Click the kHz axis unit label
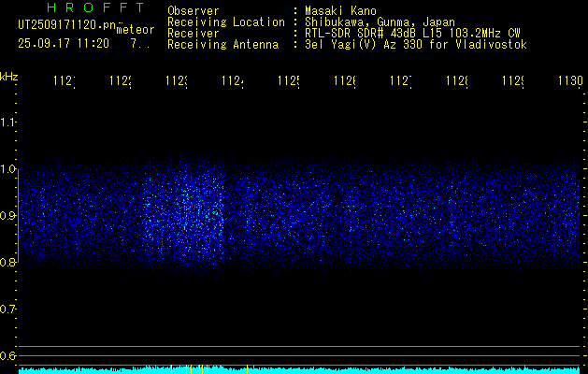 click(9, 77)
